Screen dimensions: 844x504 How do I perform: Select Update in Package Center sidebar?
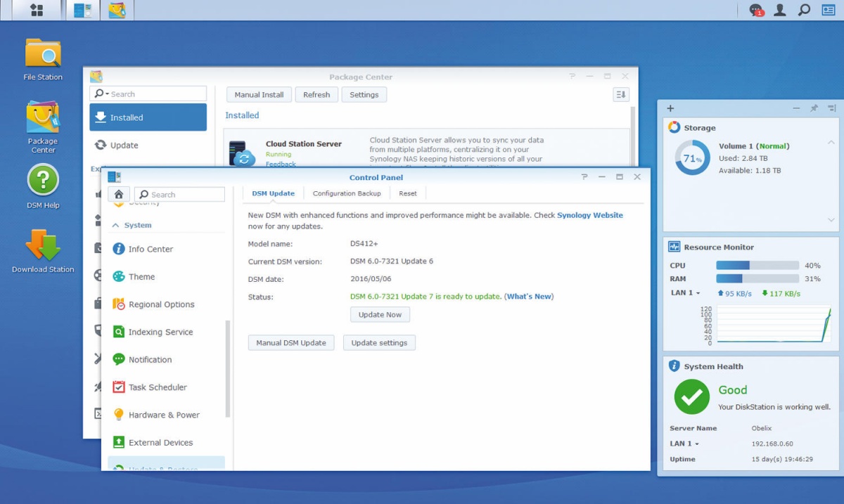(x=148, y=145)
